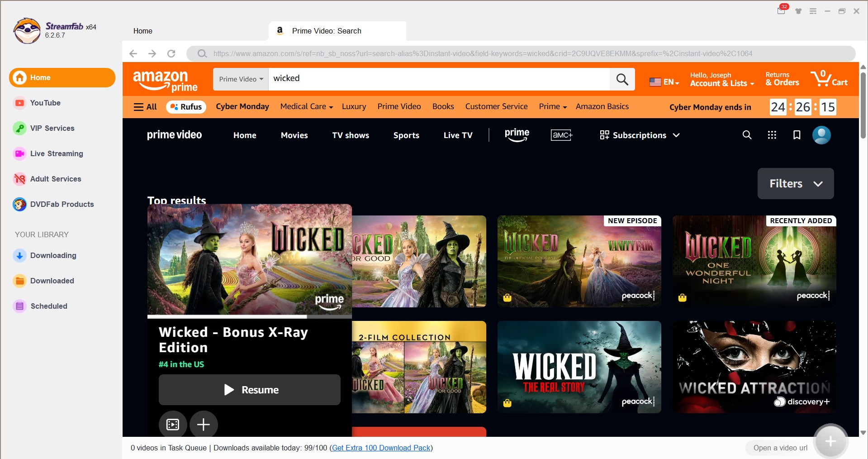The width and height of the screenshot is (868, 459).
Task: Open the Live Streaming section
Action: 56,153
